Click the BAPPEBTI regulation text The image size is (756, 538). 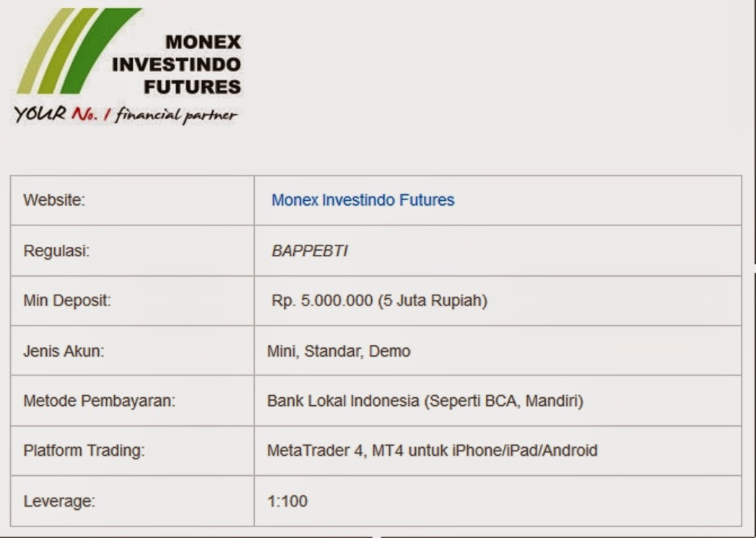point(310,251)
